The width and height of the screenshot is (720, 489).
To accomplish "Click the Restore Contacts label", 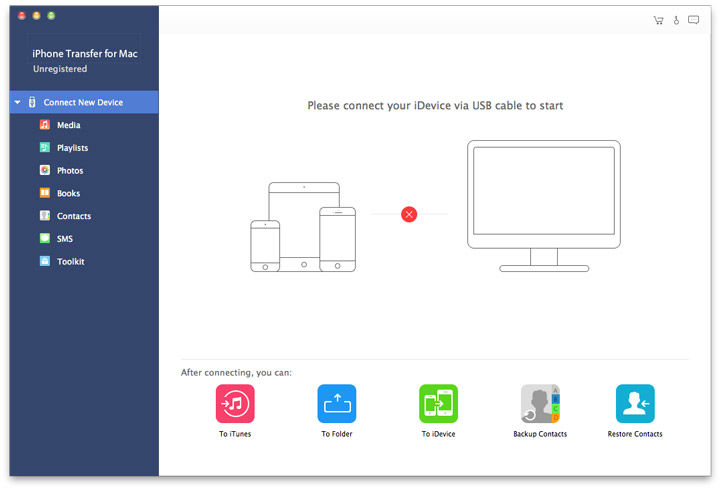I will (635, 434).
